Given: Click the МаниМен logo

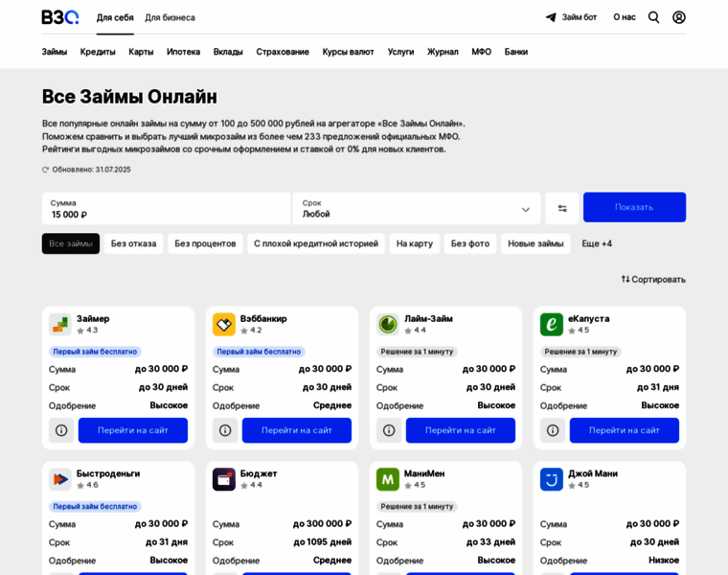Looking at the screenshot, I should [x=388, y=479].
